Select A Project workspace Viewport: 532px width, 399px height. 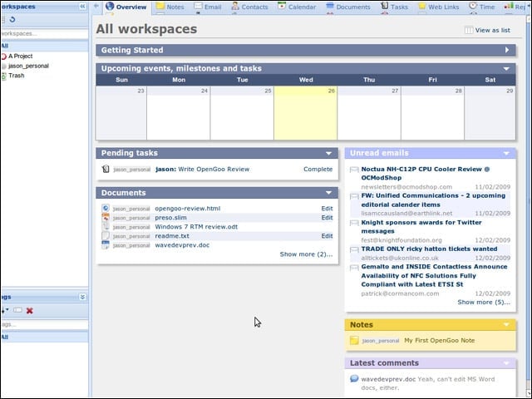click(20, 56)
